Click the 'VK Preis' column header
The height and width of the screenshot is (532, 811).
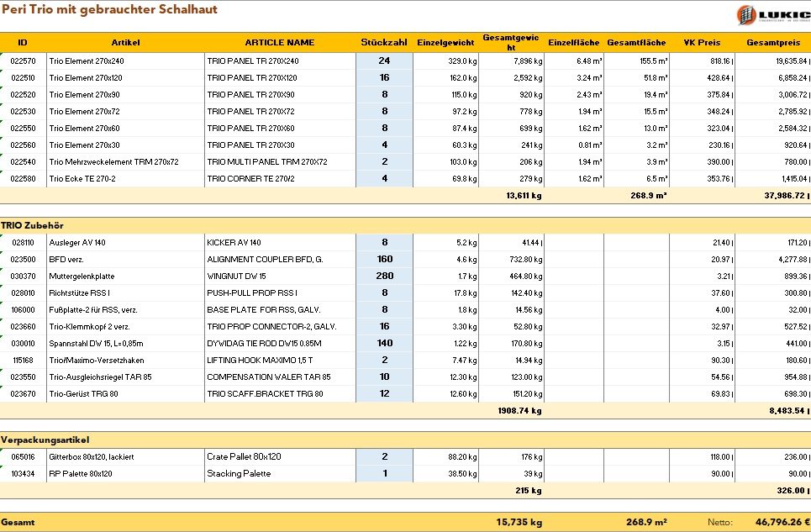[702, 42]
